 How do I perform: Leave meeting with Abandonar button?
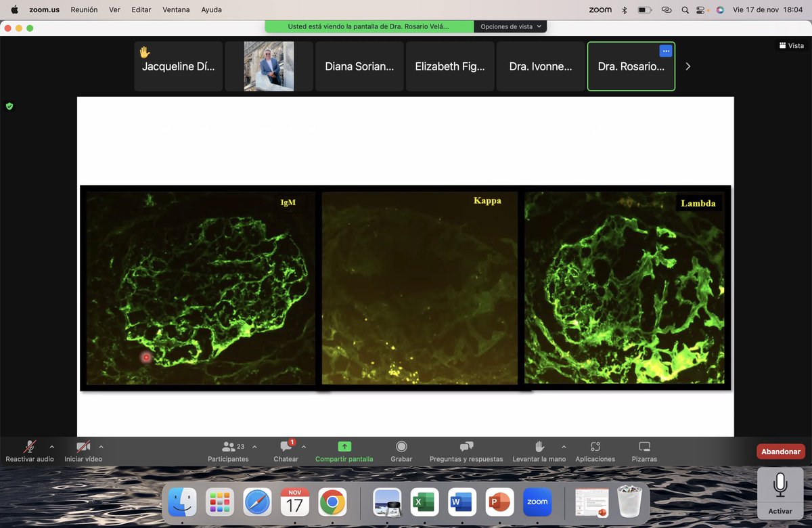[781, 452]
